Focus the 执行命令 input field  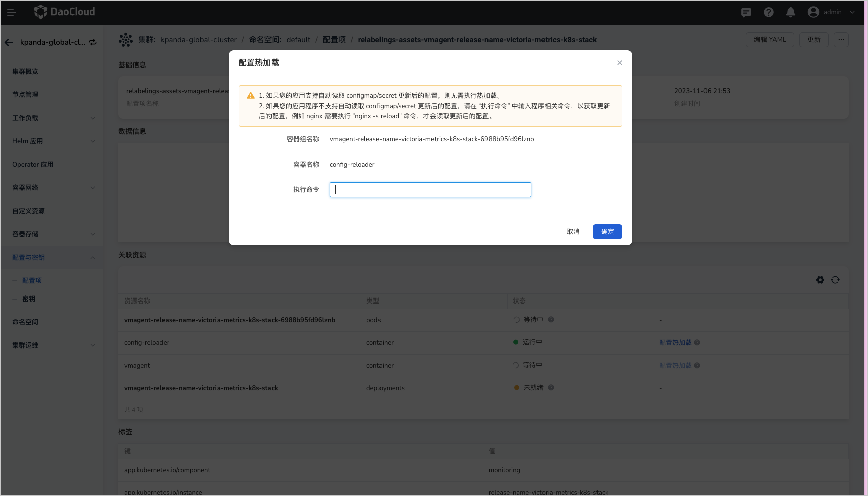[430, 190]
